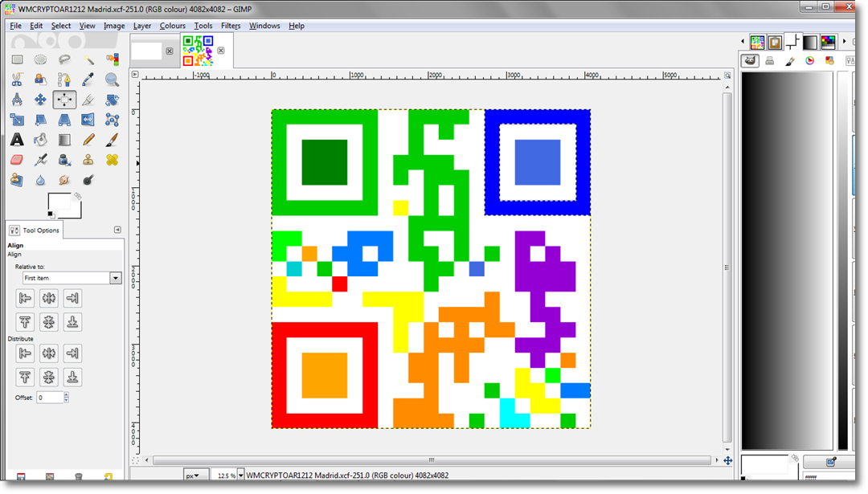Open the Relative to 'First item' dropdown
The height and width of the screenshot is (494, 868).
[x=72, y=278]
